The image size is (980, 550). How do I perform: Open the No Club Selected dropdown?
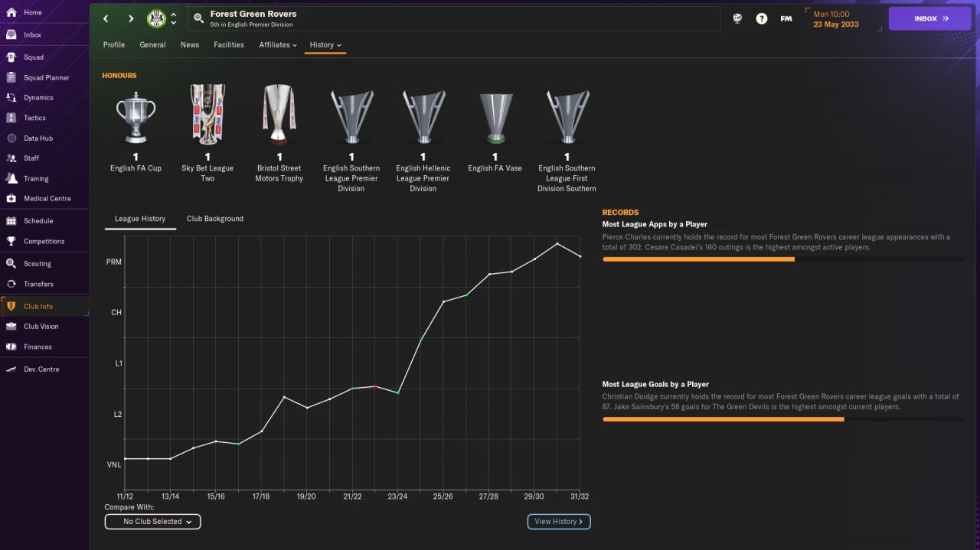click(153, 522)
